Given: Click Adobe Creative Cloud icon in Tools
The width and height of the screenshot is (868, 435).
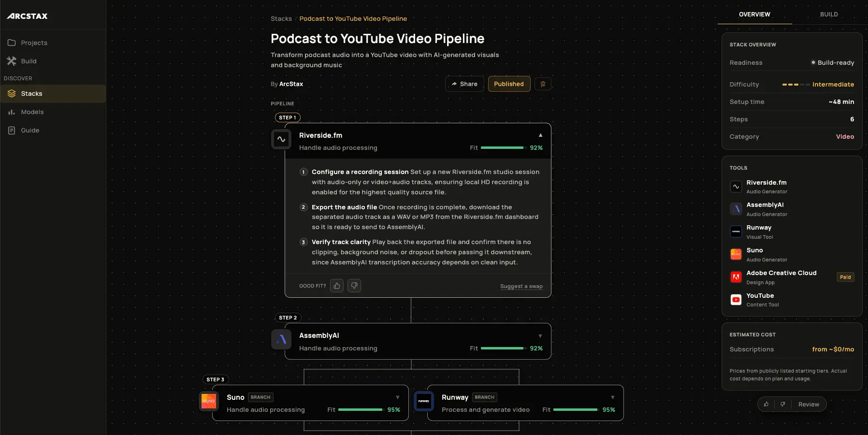Looking at the screenshot, I should tap(736, 277).
